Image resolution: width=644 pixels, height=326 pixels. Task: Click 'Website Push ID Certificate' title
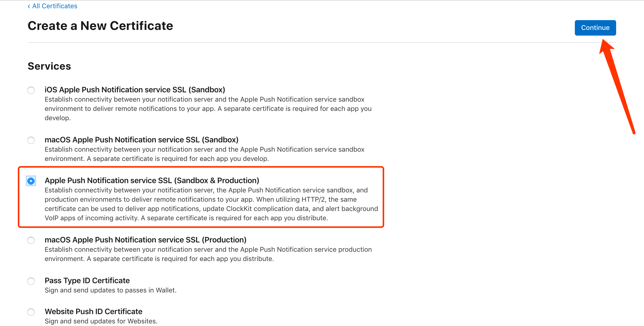point(93,311)
